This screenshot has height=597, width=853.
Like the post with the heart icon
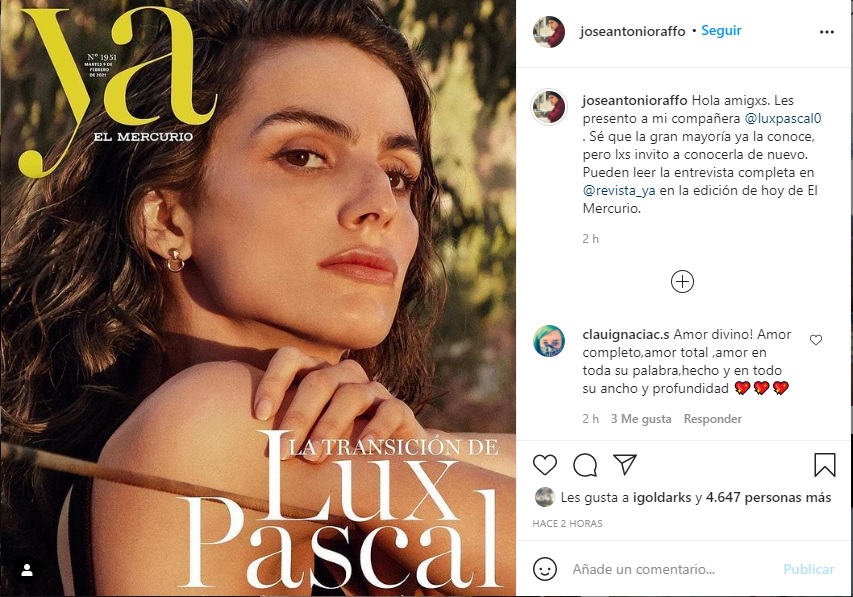(x=545, y=465)
